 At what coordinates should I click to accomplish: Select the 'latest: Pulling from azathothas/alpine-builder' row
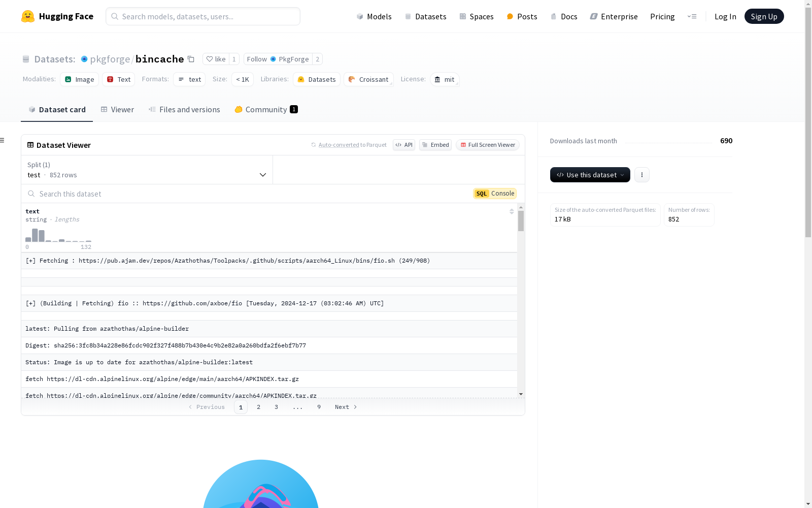click(x=269, y=329)
